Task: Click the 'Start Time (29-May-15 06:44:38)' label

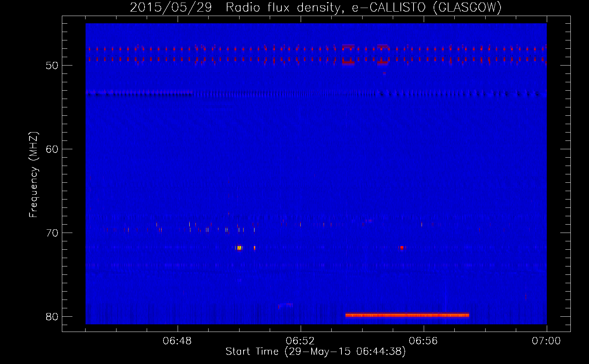Action: 315,352
